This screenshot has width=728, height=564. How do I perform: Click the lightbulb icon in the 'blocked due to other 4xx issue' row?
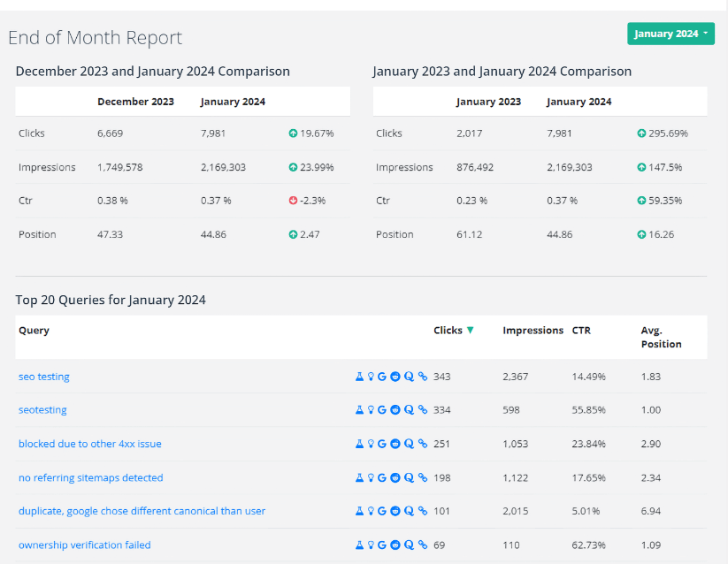click(x=371, y=444)
